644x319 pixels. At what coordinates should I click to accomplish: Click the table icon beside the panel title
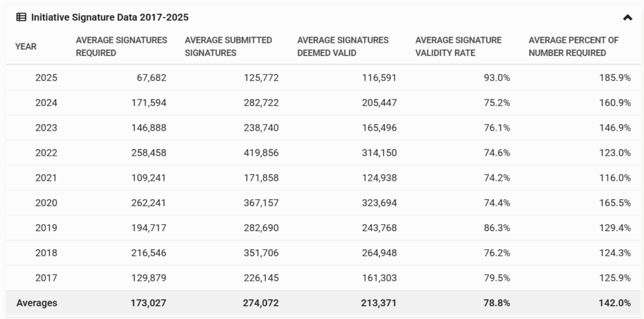pos(21,18)
